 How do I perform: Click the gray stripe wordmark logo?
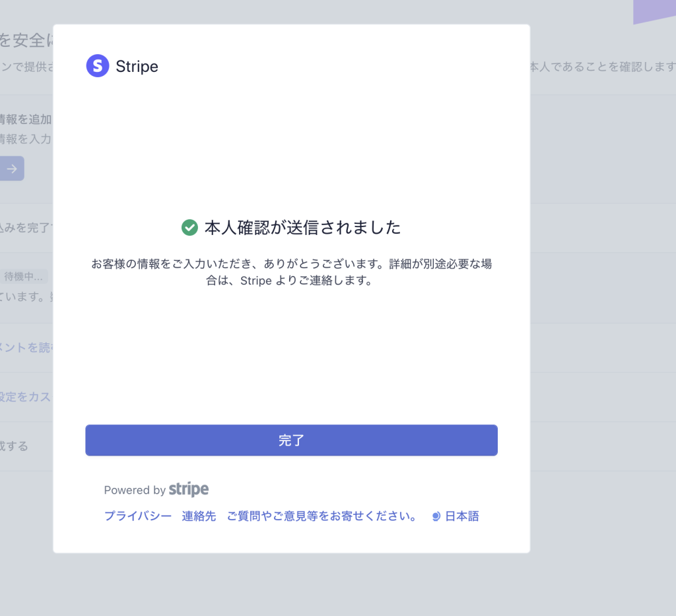(189, 489)
